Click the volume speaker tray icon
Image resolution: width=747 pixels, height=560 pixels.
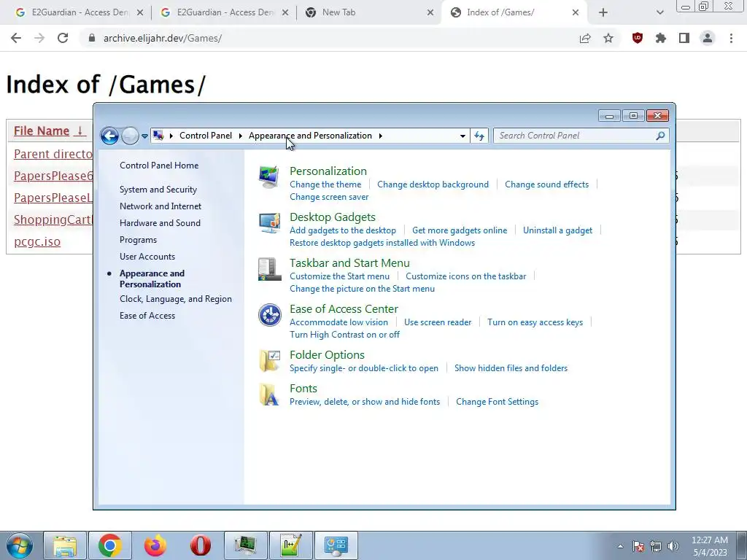pos(673,546)
